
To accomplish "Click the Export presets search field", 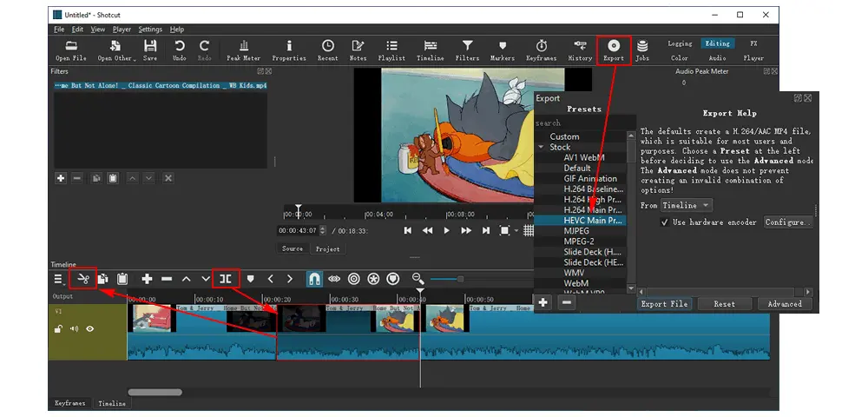I will click(x=584, y=123).
